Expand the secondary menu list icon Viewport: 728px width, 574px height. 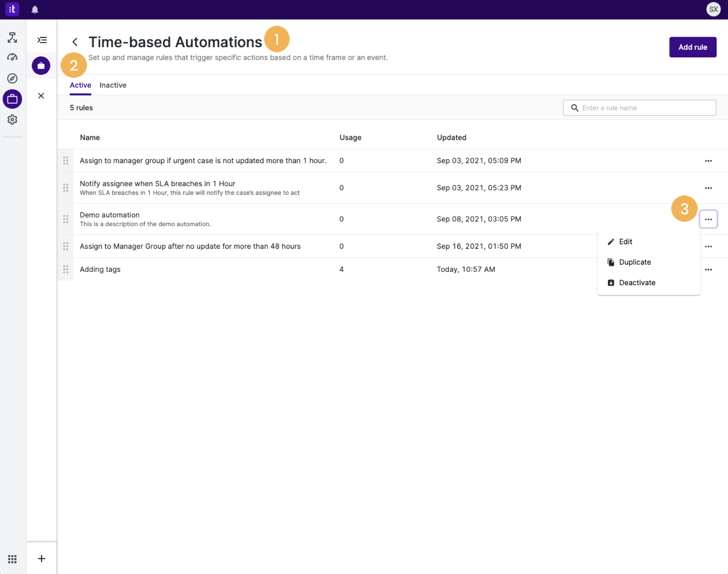point(42,40)
